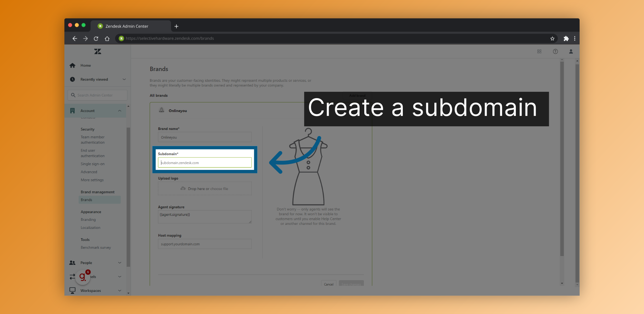Open the help question mark icon
This screenshot has height=314, width=644.
[x=555, y=51]
